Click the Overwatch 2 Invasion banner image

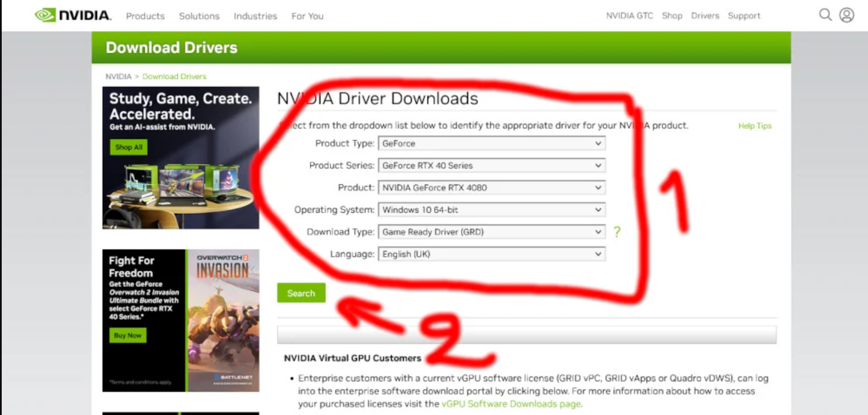[x=181, y=321]
